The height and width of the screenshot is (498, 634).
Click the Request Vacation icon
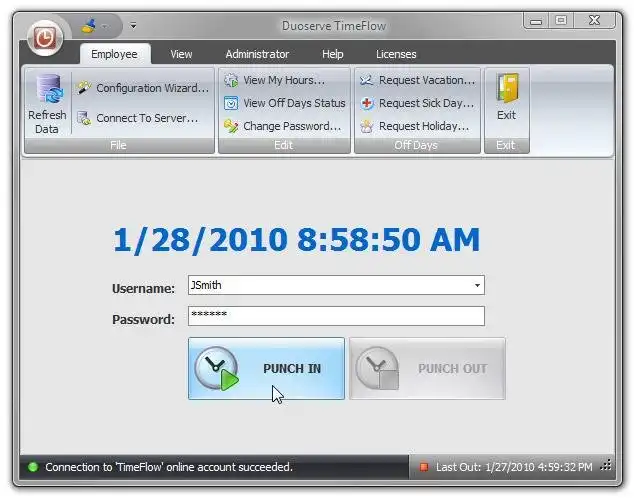(x=366, y=80)
